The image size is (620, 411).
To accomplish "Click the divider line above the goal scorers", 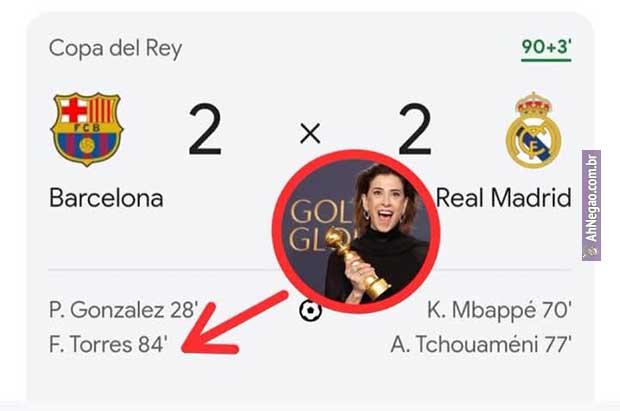I will coord(310,270).
